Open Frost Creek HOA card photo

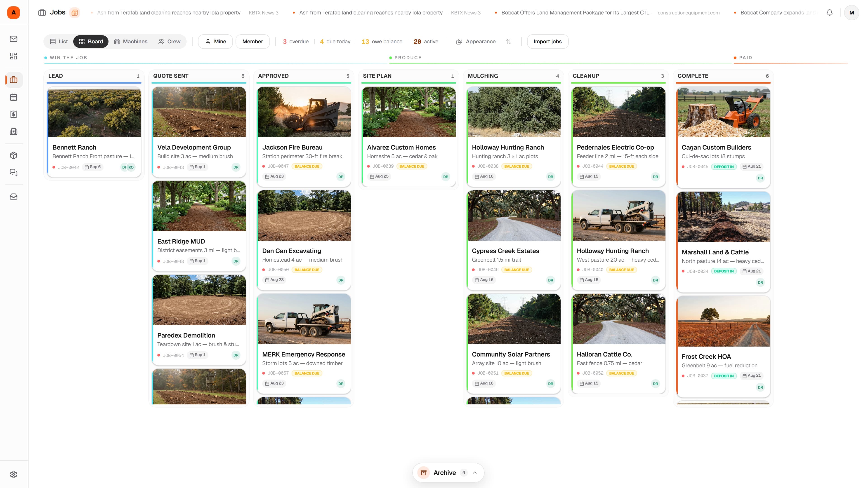coord(724,321)
